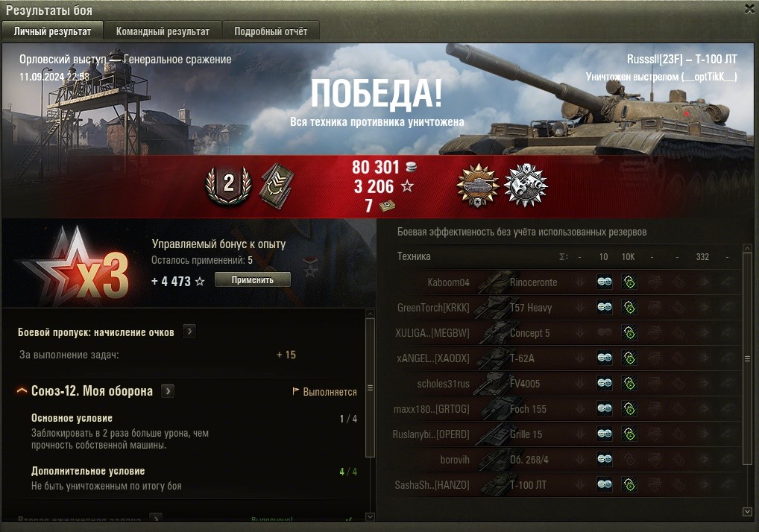
Task: Click the gold tank medal icon
Action: 478,186
